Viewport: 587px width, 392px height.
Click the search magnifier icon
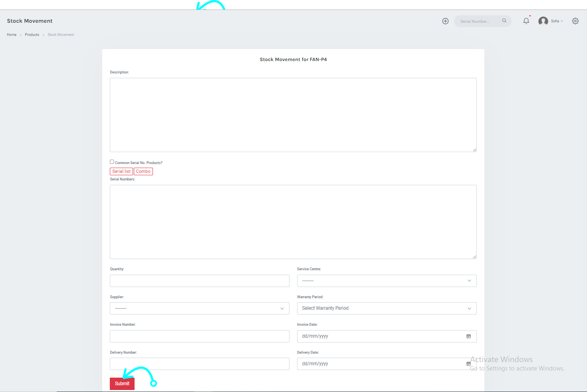(504, 21)
